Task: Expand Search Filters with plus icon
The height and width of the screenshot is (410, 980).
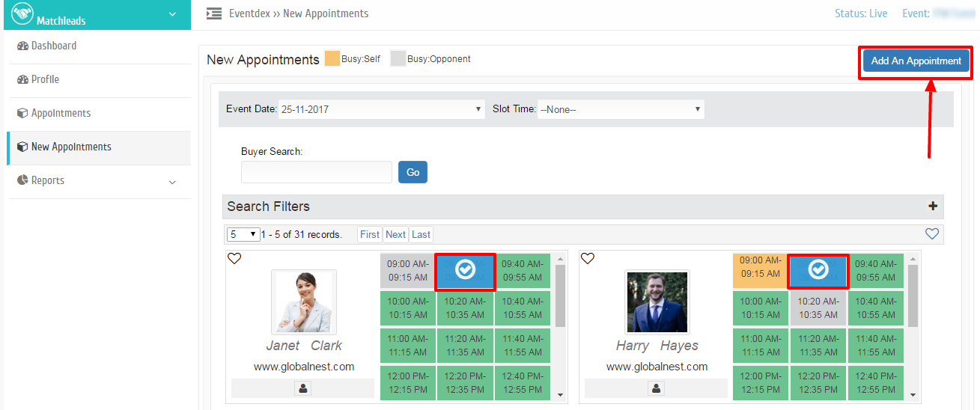Action: click(932, 206)
